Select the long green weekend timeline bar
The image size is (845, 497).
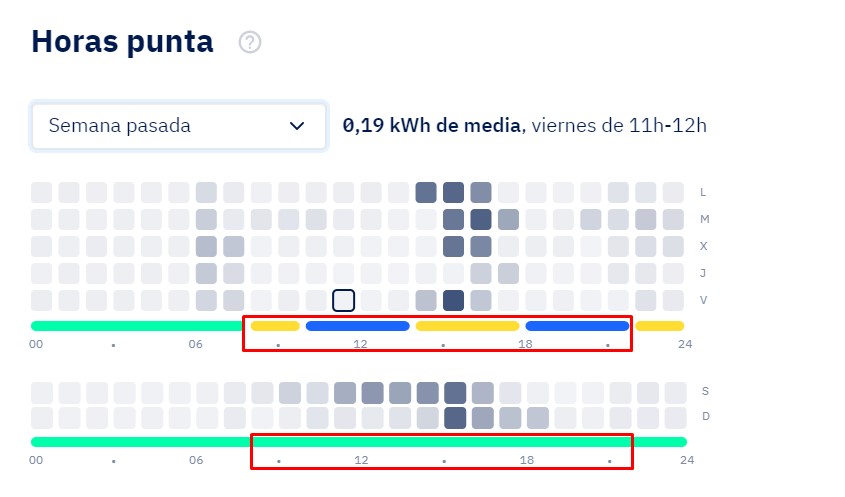(x=359, y=442)
